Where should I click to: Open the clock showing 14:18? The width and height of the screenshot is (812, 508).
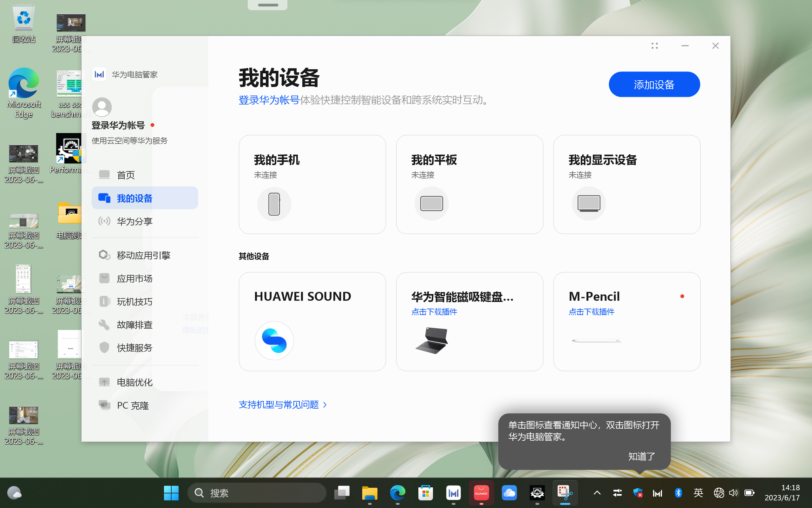[x=782, y=493]
